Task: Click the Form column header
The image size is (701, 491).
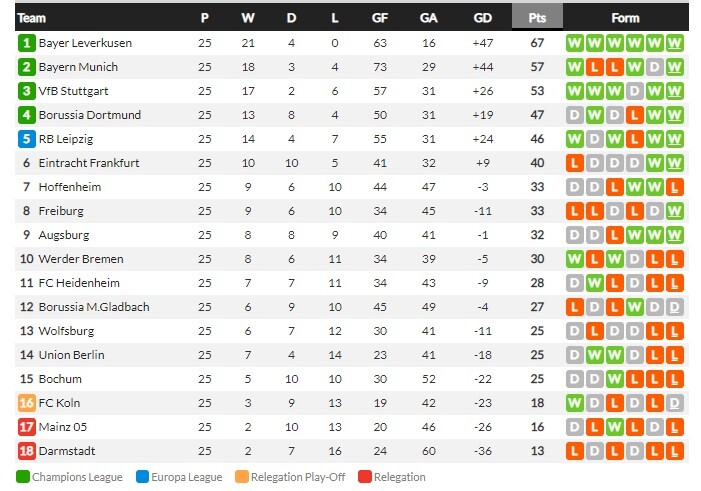Action: 625,18
